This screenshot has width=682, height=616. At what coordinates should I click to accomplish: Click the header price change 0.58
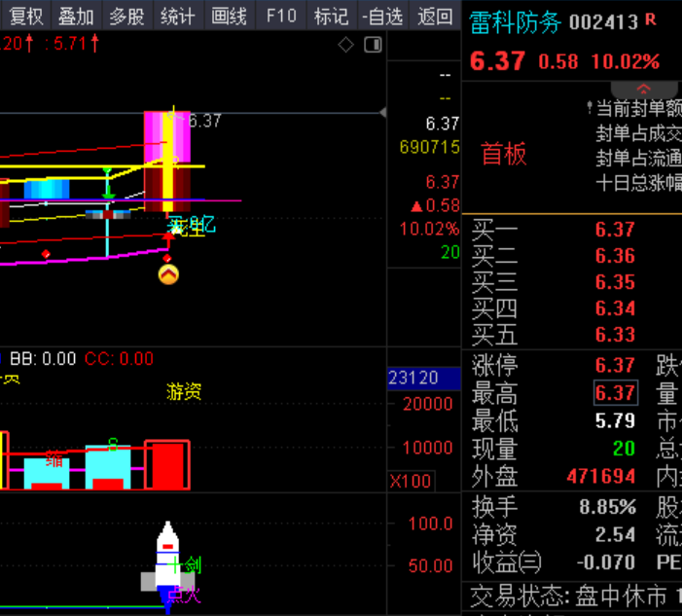[558, 61]
